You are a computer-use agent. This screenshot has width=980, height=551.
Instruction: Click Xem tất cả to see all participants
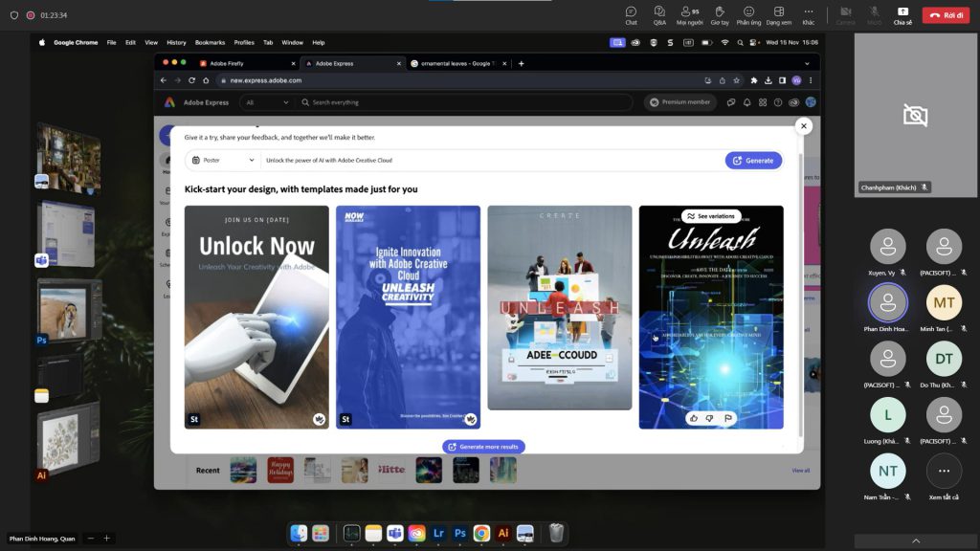point(944,471)
